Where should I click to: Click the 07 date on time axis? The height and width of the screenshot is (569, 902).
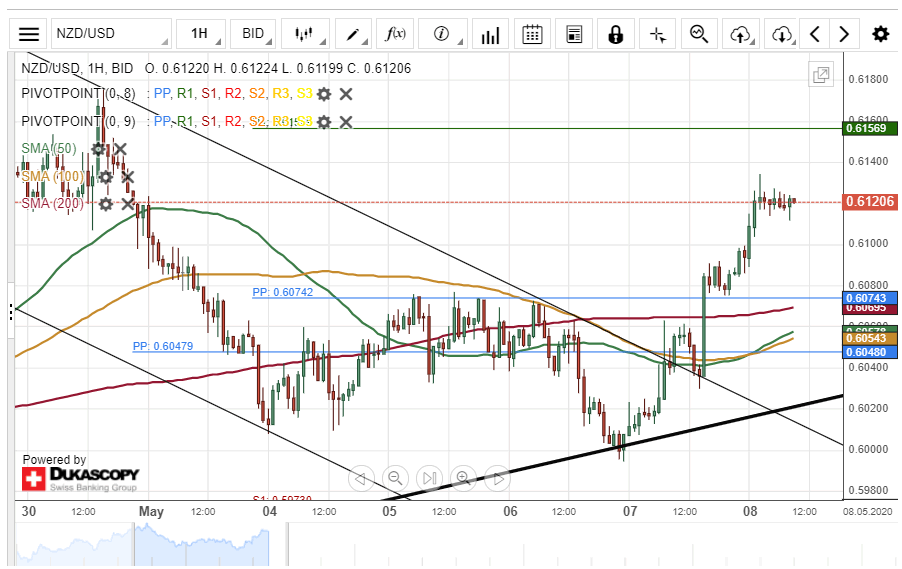pyautogui.click(x=630, y=511)
